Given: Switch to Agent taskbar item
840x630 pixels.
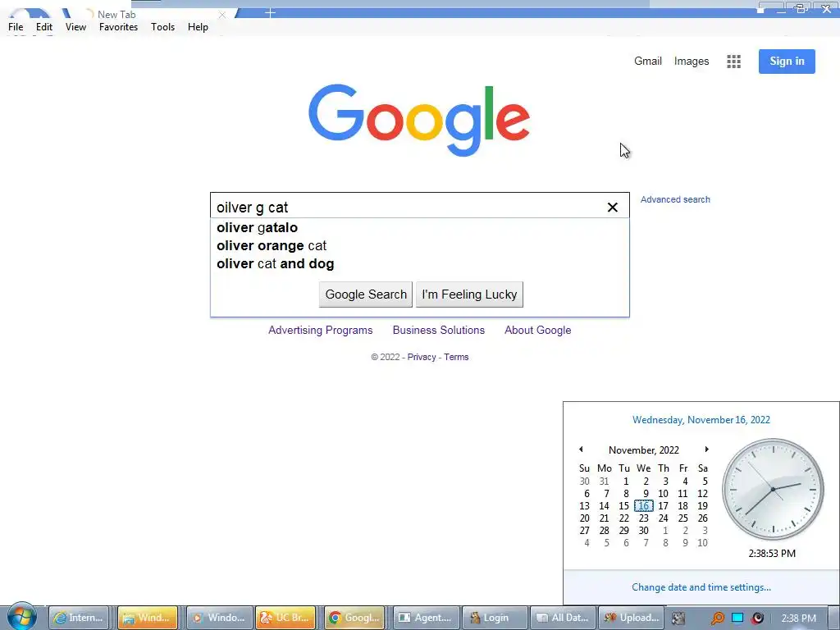Looking at the screenshot, I should coord(427,618).
